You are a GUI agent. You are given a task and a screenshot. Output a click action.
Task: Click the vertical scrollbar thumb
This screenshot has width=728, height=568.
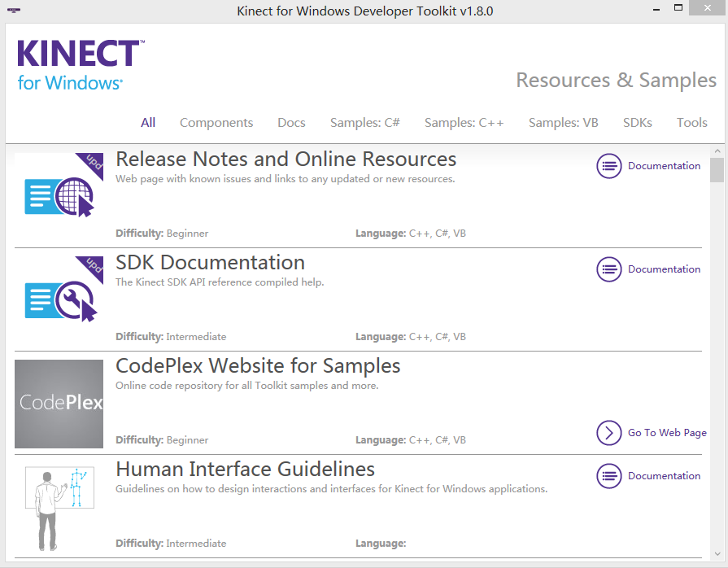coord(717,170)
